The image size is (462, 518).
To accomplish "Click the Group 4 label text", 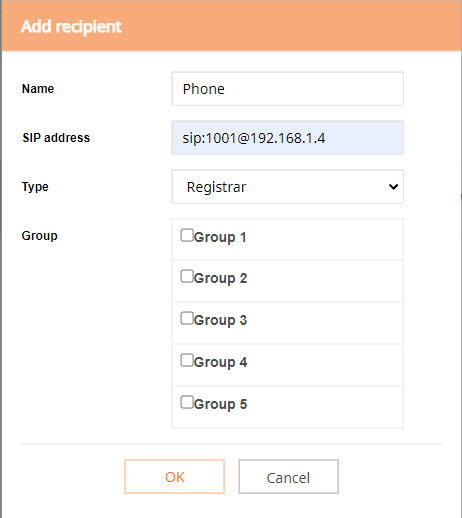I will point(220,363).
